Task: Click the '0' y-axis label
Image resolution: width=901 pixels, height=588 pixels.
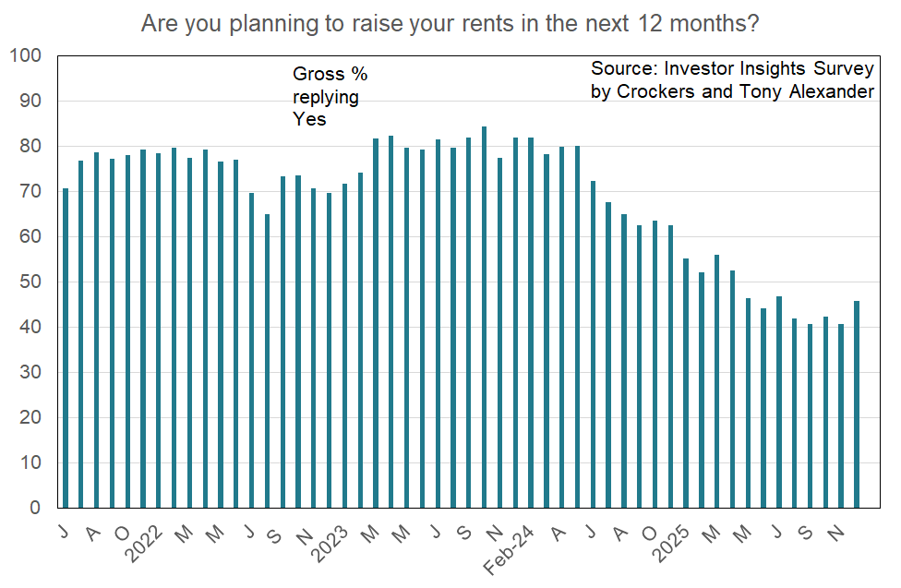Action: (x=36, y=508)
